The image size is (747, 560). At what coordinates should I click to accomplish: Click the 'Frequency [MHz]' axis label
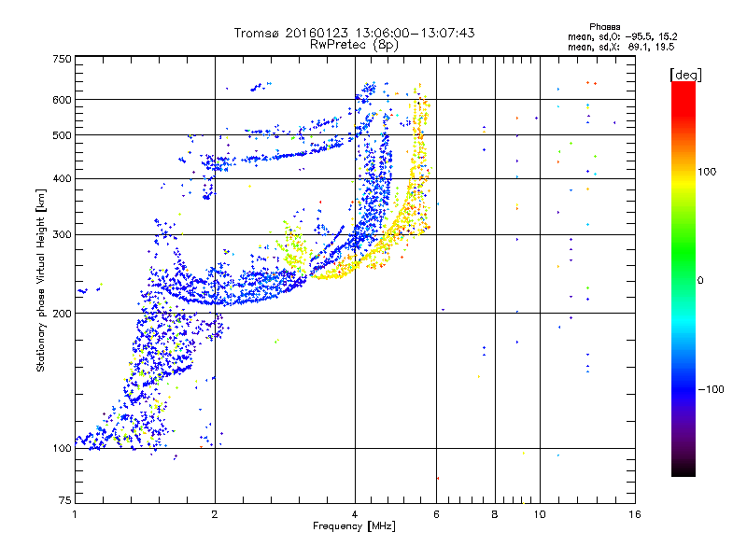(354, 526)
